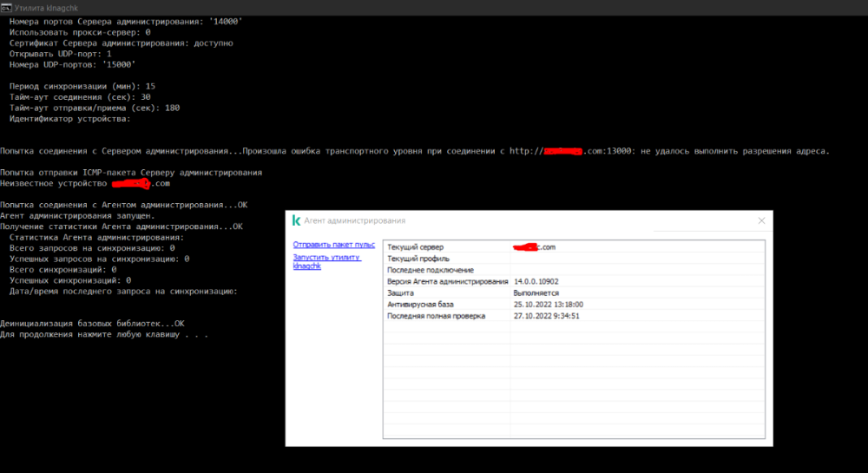Screen dimensions: 868x473
Task: Click the 'Всего синхронизаций: 0' console line
Action: [x=63, y=269]
